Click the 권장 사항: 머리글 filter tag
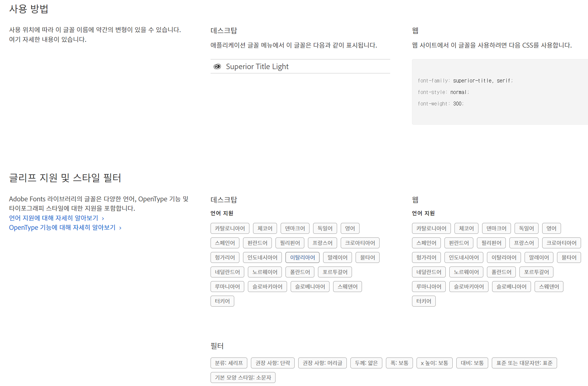 (x=322, y=363)
